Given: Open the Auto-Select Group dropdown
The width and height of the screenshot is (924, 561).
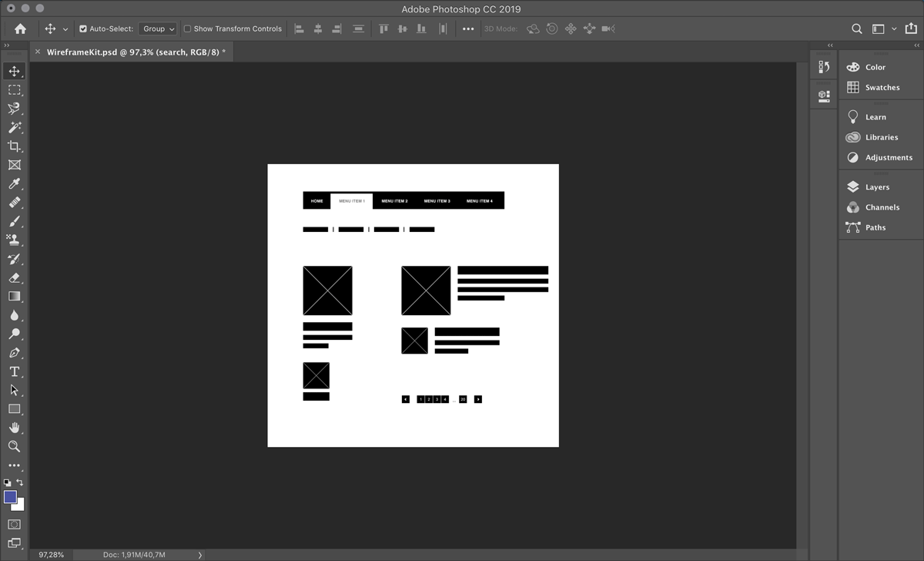Looking at the screenshot, I should [158, 28].
